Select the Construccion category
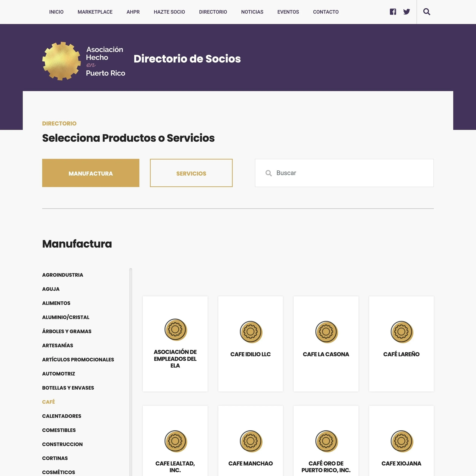The width and height of the screenshot is (476, 476). pyautogui.click(x=62, y=444)
